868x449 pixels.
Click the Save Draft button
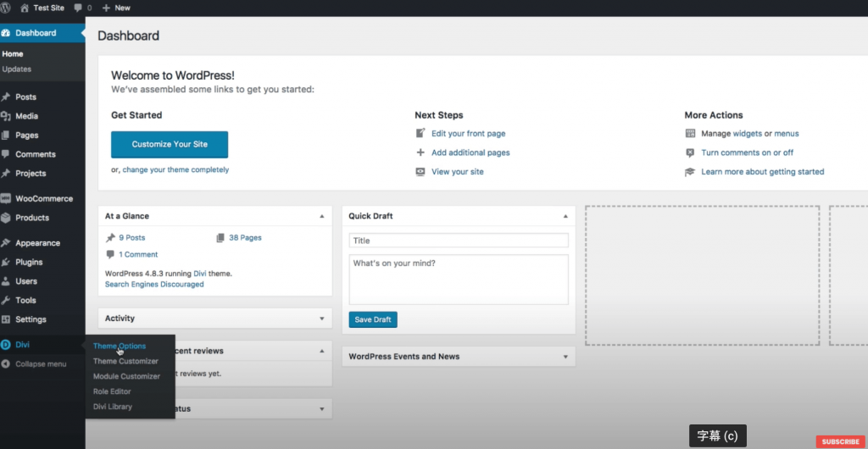(x=373, y=319)
